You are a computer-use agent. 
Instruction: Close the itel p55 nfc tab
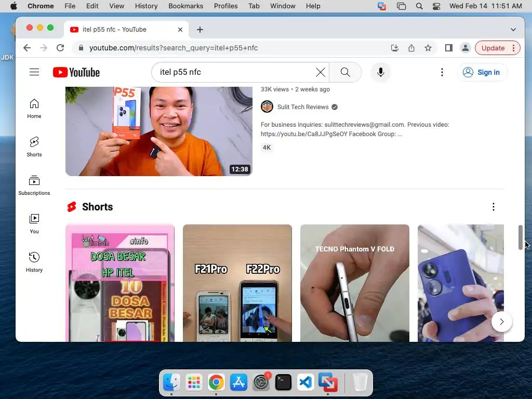pyautogui.click(x=180, y=30)
